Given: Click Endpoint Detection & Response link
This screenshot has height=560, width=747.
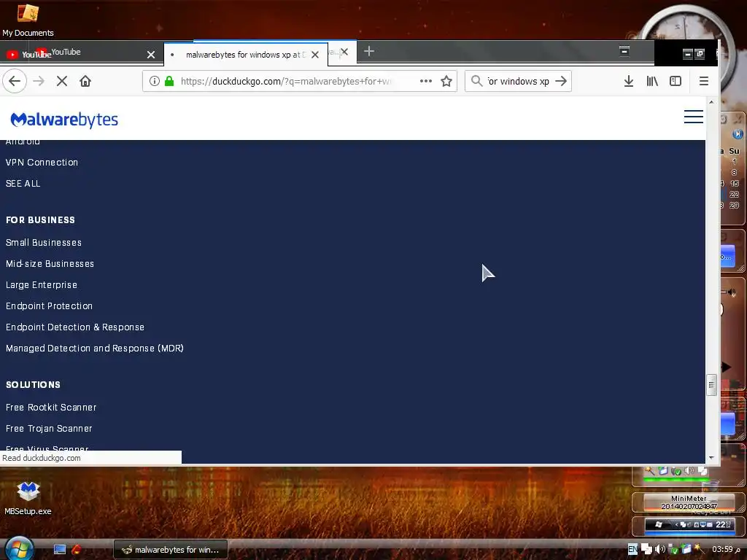Looking at the screenshot, I should pyautogui.click(x=75, y=327).
